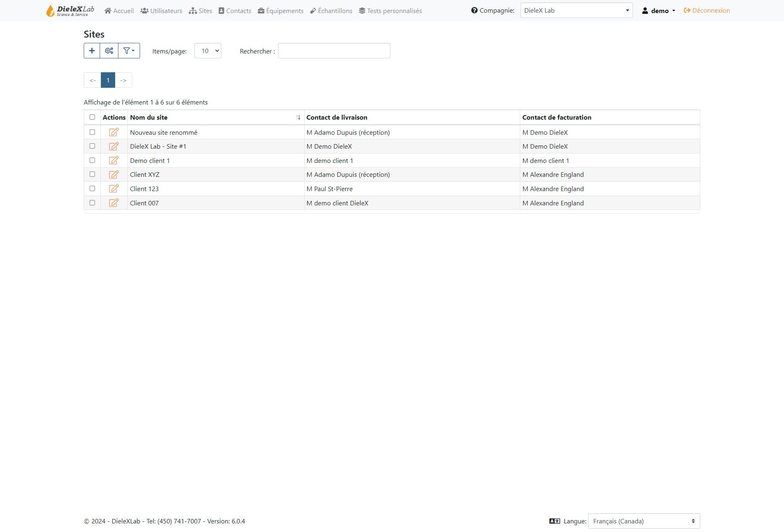Click M Alexandre England in Client XYZ row
Screen dimensions: 784x532
553,174
